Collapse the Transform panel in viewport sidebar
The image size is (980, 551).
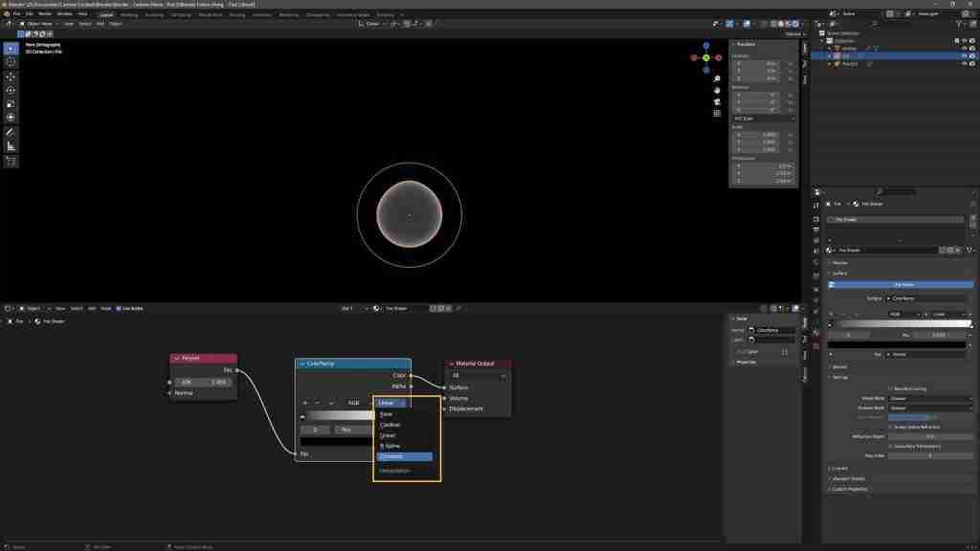pos(744,44)
